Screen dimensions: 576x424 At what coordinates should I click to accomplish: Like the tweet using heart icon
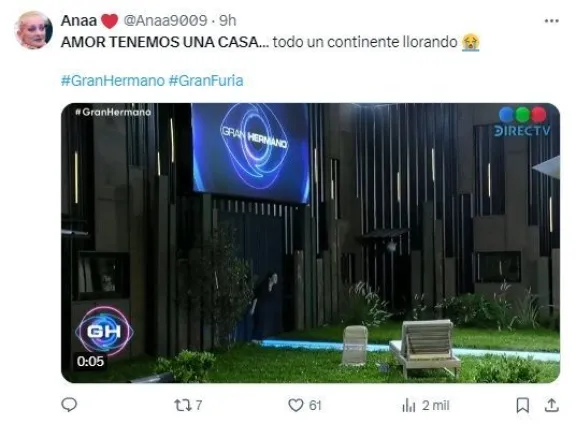pos(296,405)
